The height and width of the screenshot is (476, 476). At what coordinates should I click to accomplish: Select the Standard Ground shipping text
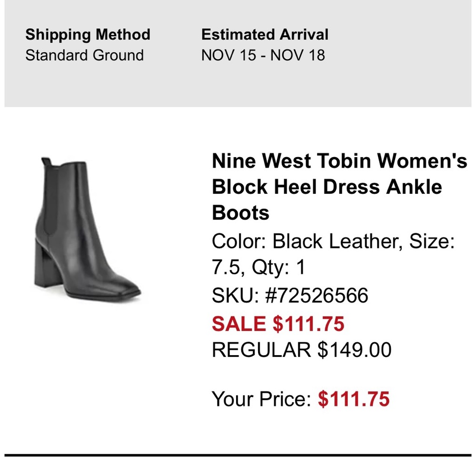click(x=84, y=55)
